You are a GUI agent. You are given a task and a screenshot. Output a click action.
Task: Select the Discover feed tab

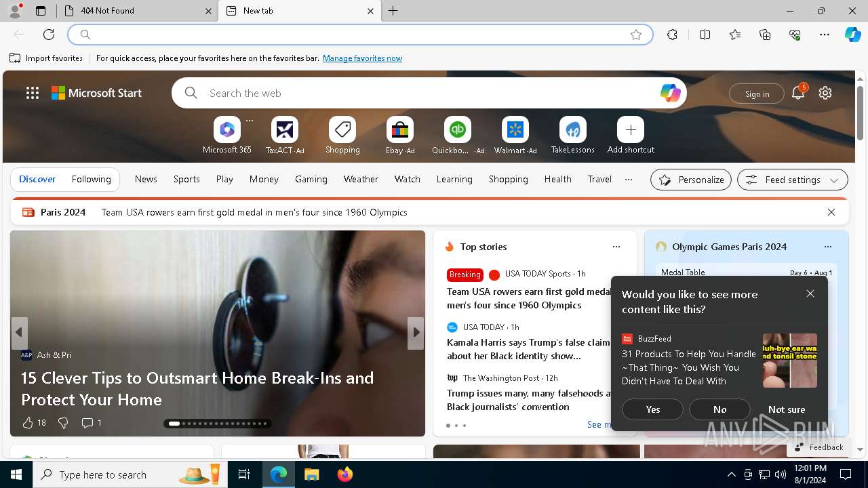37,179
